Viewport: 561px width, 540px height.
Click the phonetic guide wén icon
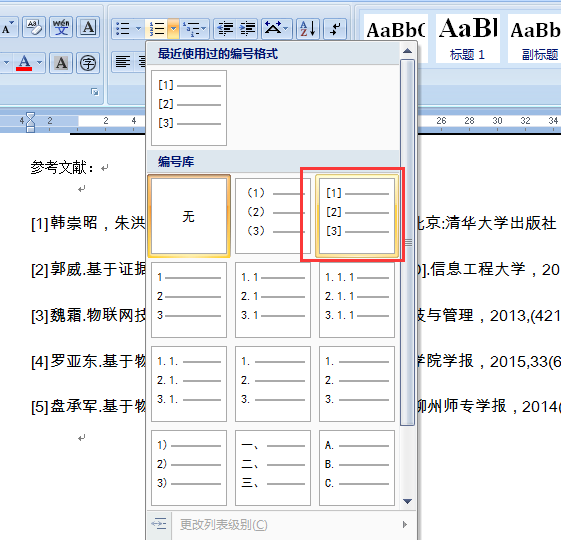(61, 27)
